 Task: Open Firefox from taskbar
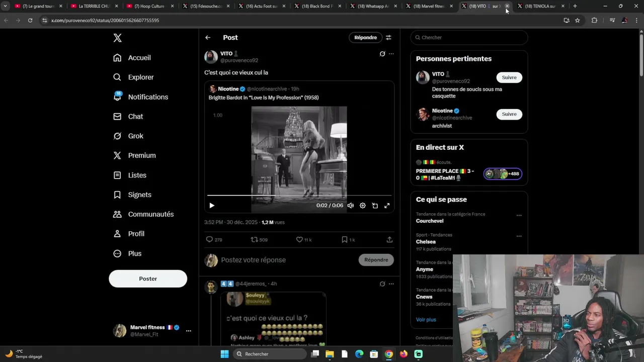(x=404, y=354)
